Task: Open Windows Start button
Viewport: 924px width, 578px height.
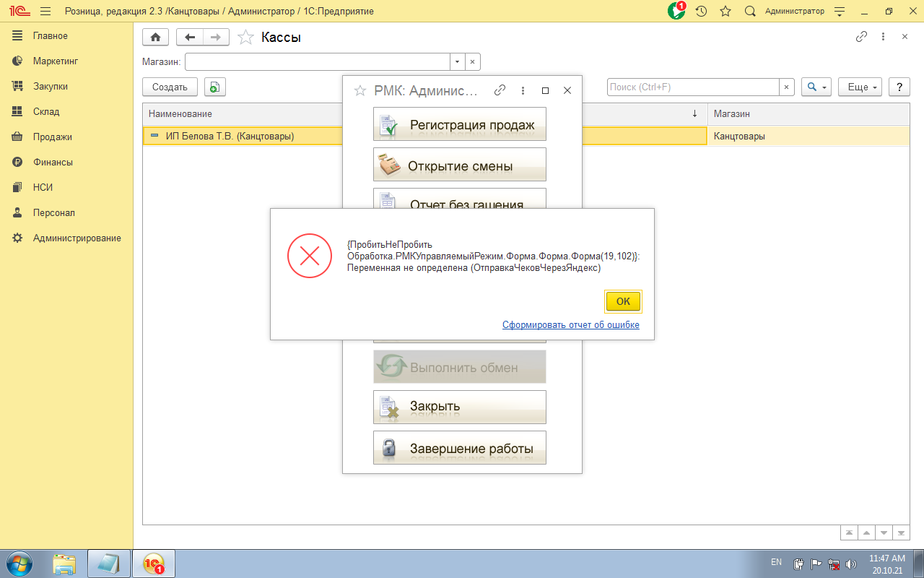Action: pos(19,564)
